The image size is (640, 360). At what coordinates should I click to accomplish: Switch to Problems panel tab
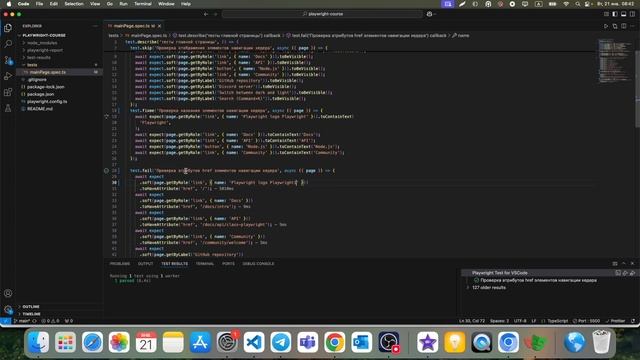coord(120,264)
